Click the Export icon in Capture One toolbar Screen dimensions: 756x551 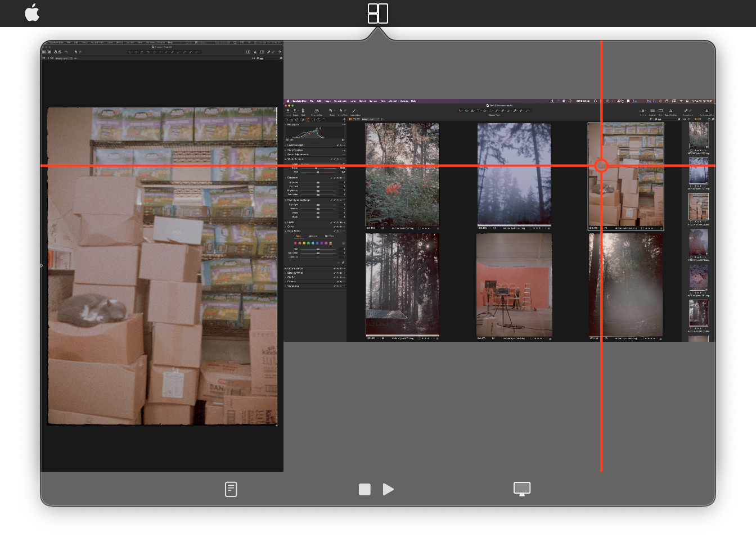(295, 111)
